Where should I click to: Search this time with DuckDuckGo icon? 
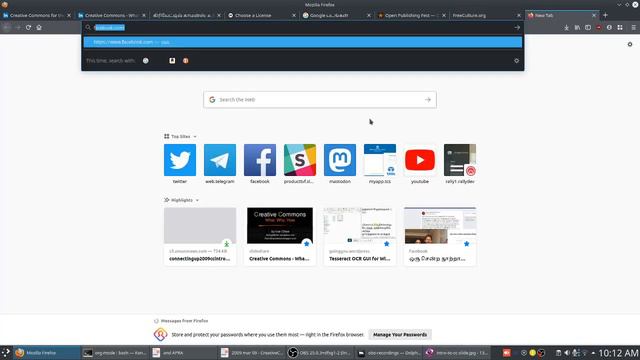[186, 60]
